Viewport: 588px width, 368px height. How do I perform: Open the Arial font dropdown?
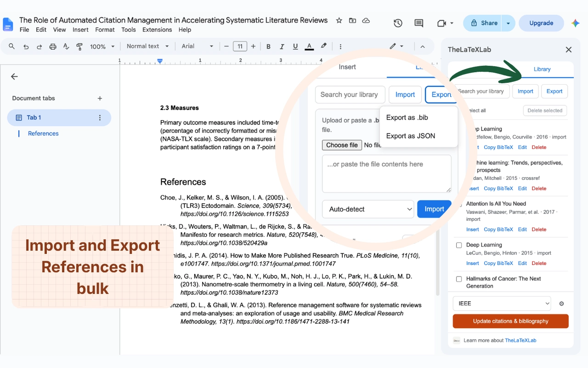coord(198,46)
